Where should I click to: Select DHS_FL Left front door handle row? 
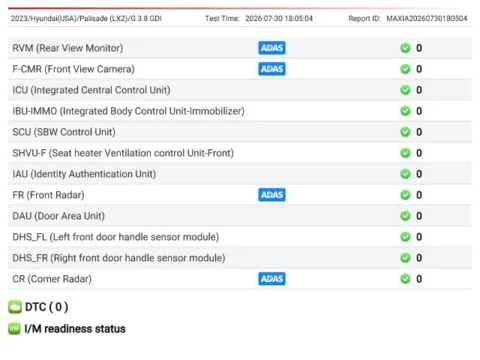click(240, 237)
